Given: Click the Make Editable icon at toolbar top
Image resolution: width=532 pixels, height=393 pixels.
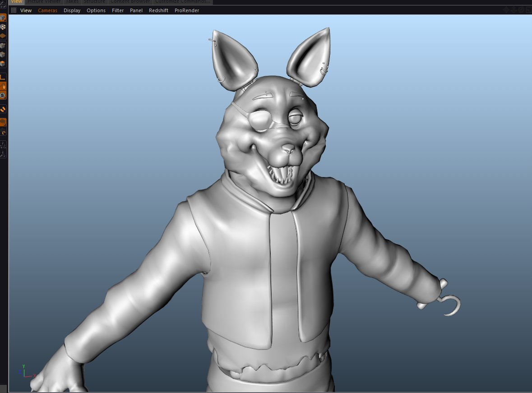Looking at the screenshot, I should [3, 5].
